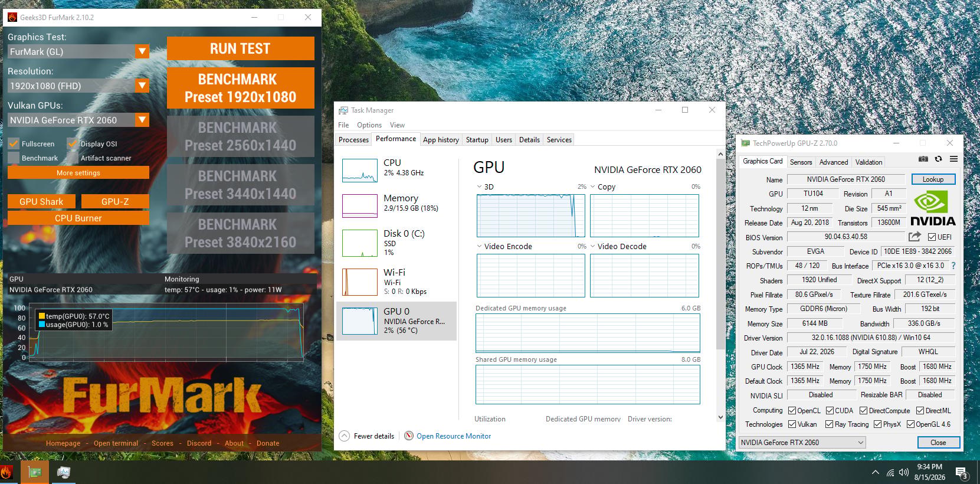The image size is (980, 484).
Task: Toggle the Vulkan checkbox in GPU-Z
Action: 792,424
